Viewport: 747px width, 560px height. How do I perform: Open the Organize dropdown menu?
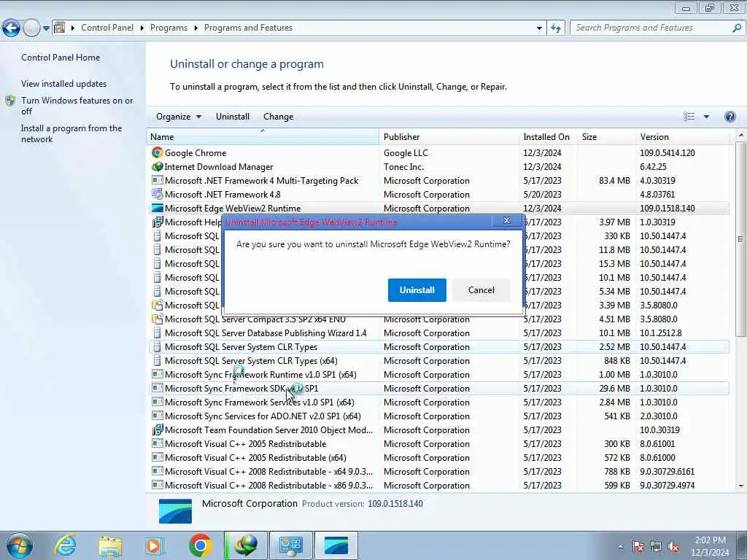(x=179, y=117)
